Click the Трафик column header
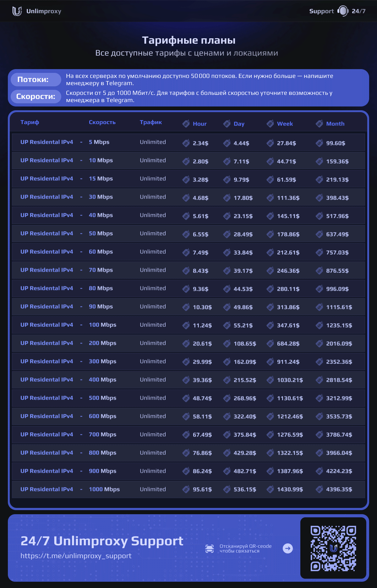Screen dimensions: 377x588 tap(151, 122)
